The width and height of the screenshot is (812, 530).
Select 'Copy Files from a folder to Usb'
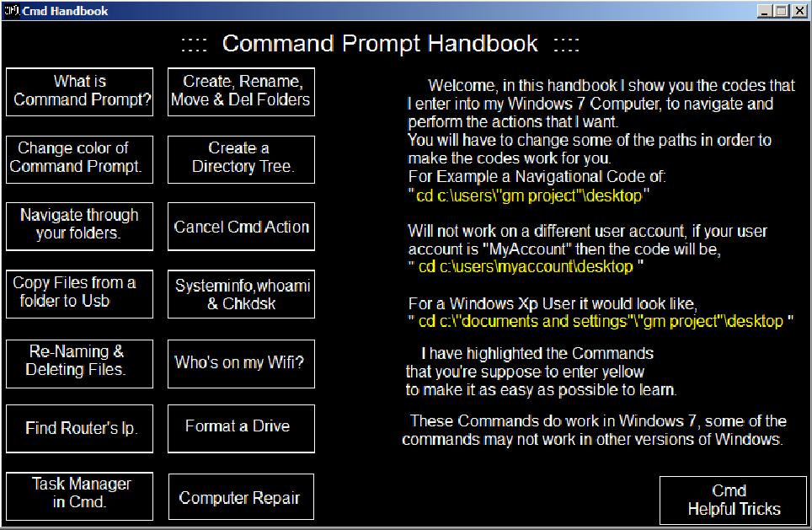tap(80, 294)
